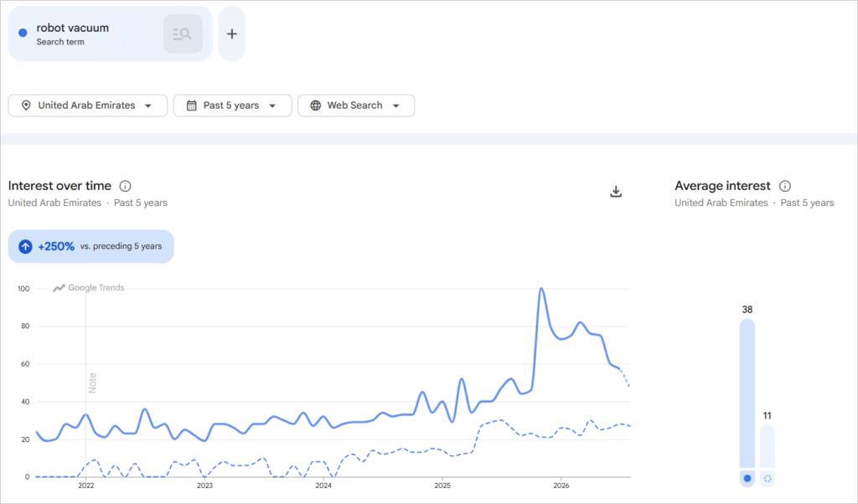
Task: Open the United Arab Emirates region dropdown
Action: [x=87, y=105]
